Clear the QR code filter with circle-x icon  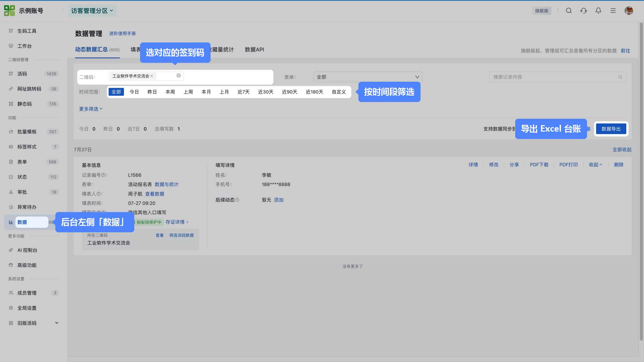tap(178, 76)
